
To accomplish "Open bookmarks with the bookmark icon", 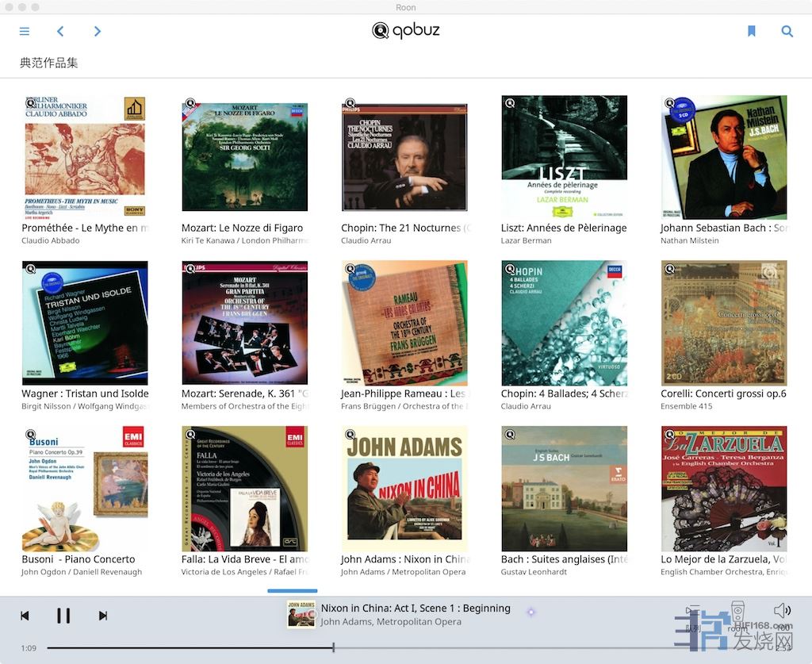I will [751, 32].
